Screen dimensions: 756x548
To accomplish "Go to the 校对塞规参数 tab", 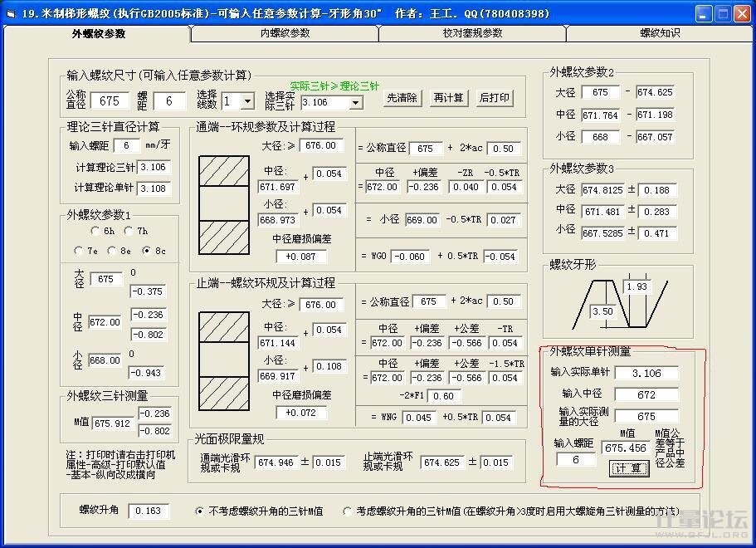I will pos(472,33).
